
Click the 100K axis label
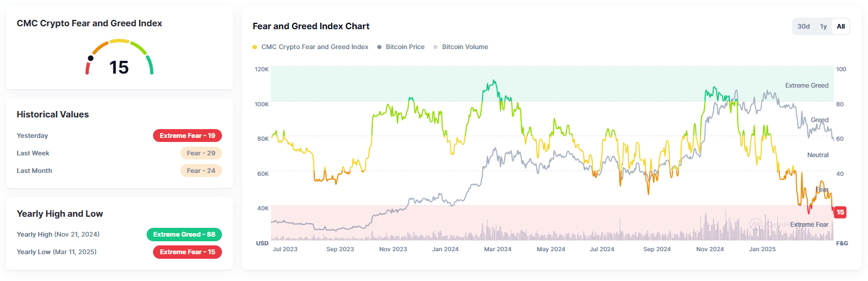262,104
